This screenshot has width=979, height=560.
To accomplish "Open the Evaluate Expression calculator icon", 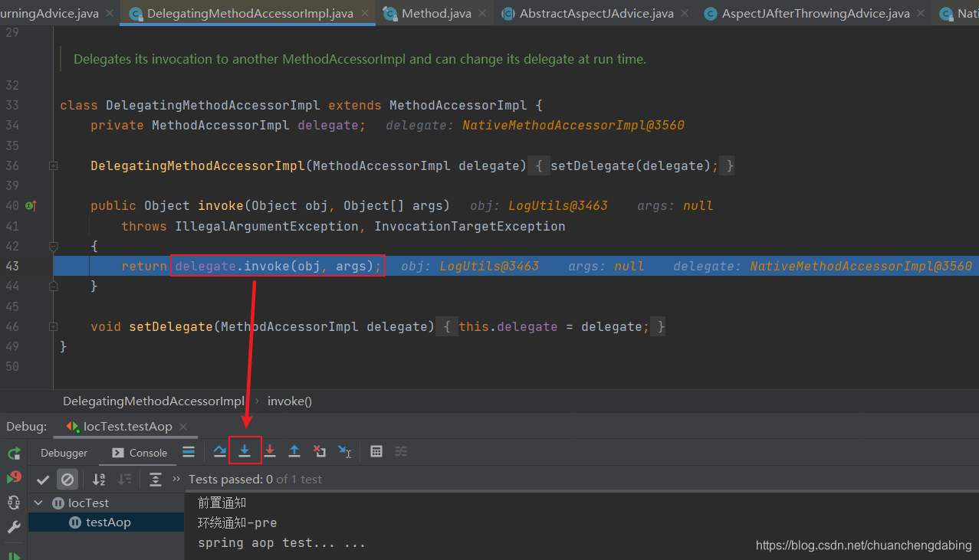I will [376, 451].
